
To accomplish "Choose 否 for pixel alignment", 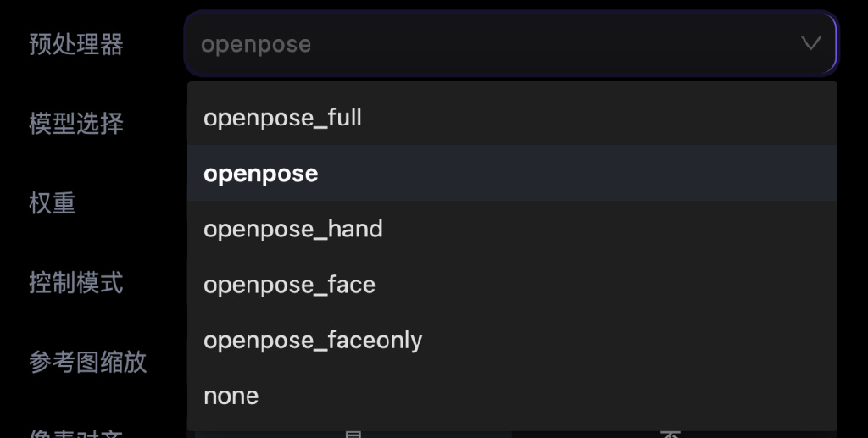I will [671, 435].
